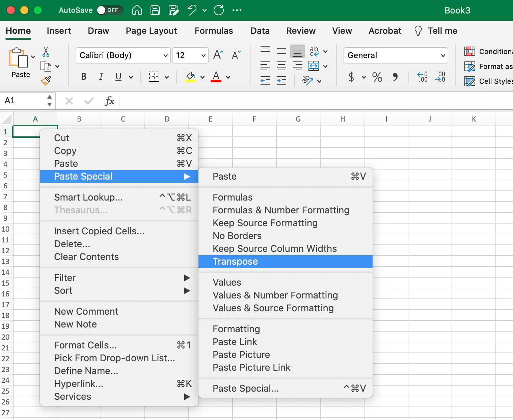Image resolution: width=513 pixels, height=420 pixels.
Task: Click the Increase Font Size icon
Action: [218, 55]
